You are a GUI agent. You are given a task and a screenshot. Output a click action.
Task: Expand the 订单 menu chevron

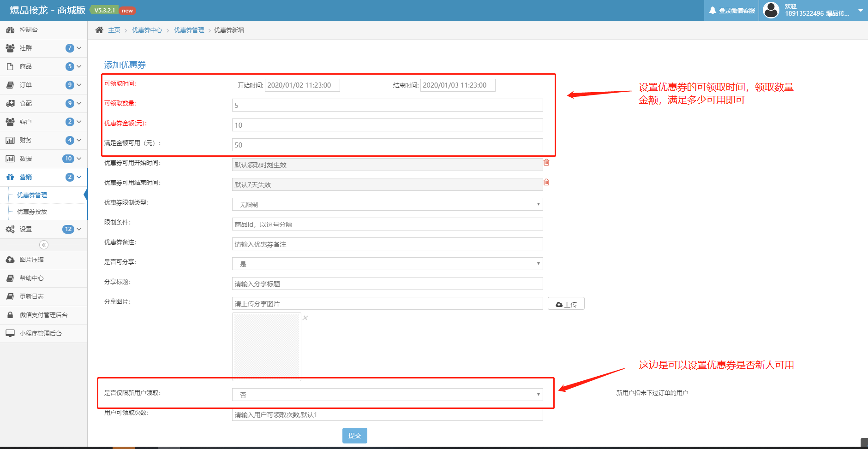pyautogui.click(x=79, y=85)
